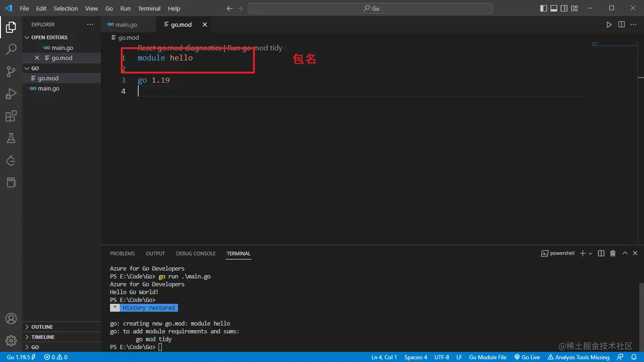Open the Testing beaker view

coord(11,138)
